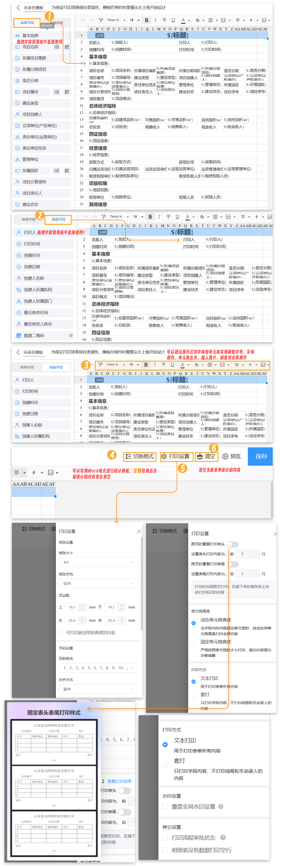281x868 pixels.
Task: Open 页码格式 1, 2, 3 dropdown
Action: (x=98, y=668)
